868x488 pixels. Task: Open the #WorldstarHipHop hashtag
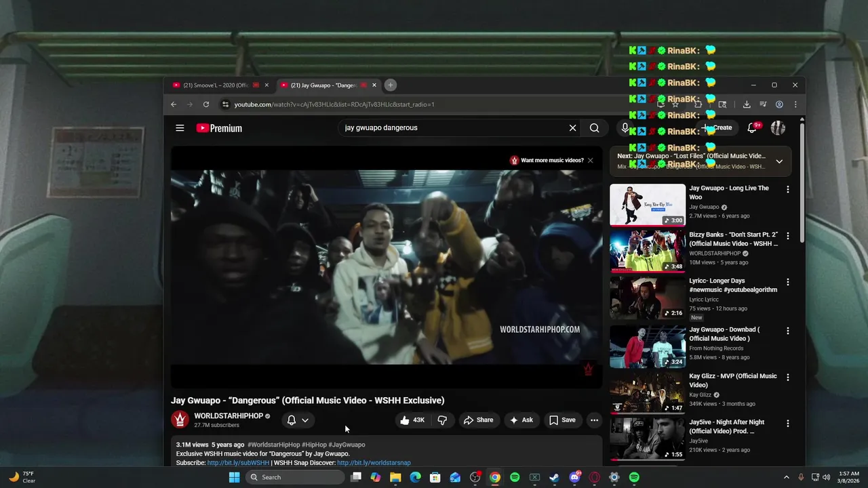pos(273,445)
